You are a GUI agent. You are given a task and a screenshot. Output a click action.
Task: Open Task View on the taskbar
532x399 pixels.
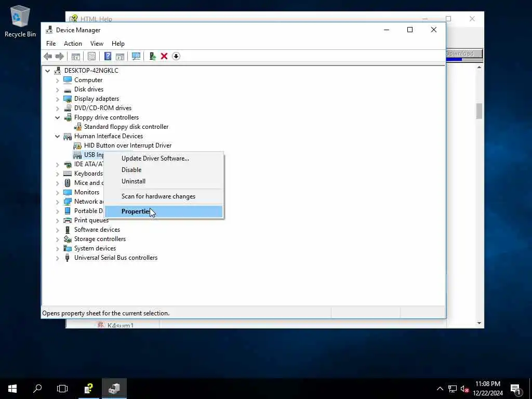(x=62, y=389)
